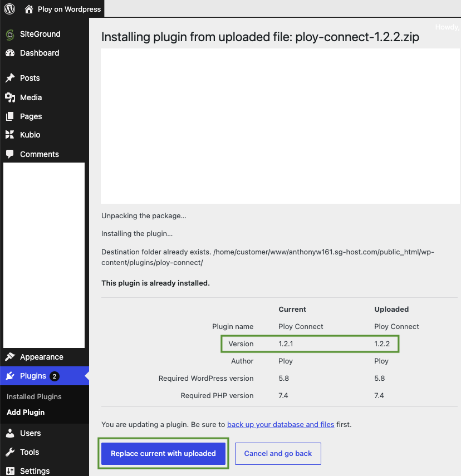The height and width of the screenshot is (476, 461).
Task: Click the 'Destination folder already exists' path text
Action: pyautogui.click(x=268, y=257)
